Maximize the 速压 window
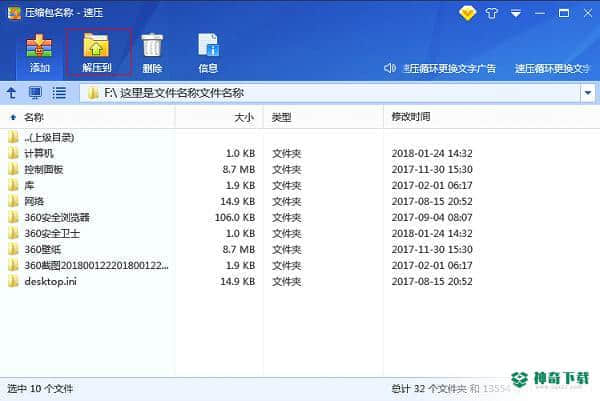 (x=564, y=13)
